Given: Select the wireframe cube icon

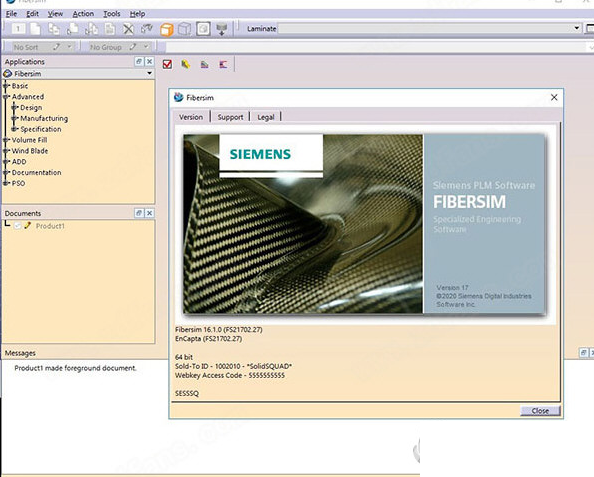Looking at the screenshot, I should [x=184, y=29].
